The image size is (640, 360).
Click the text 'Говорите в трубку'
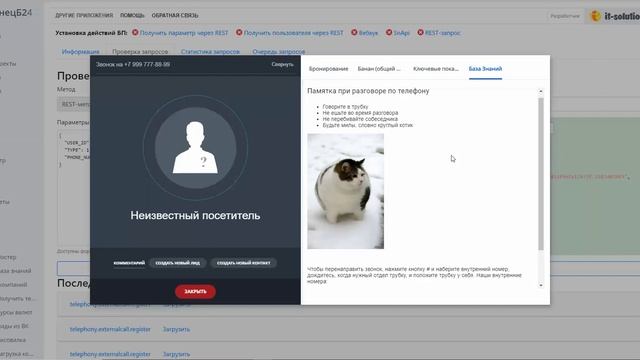click(345, 107)
